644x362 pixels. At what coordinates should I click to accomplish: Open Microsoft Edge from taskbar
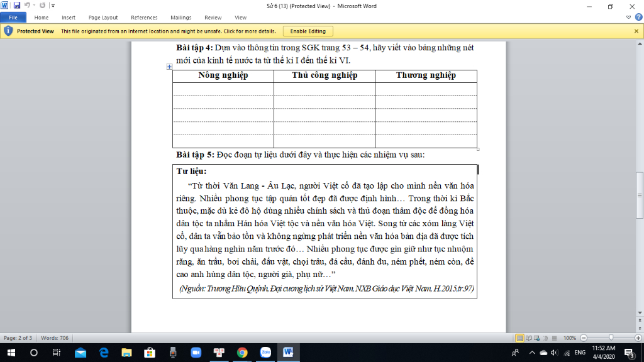point(104,353)
